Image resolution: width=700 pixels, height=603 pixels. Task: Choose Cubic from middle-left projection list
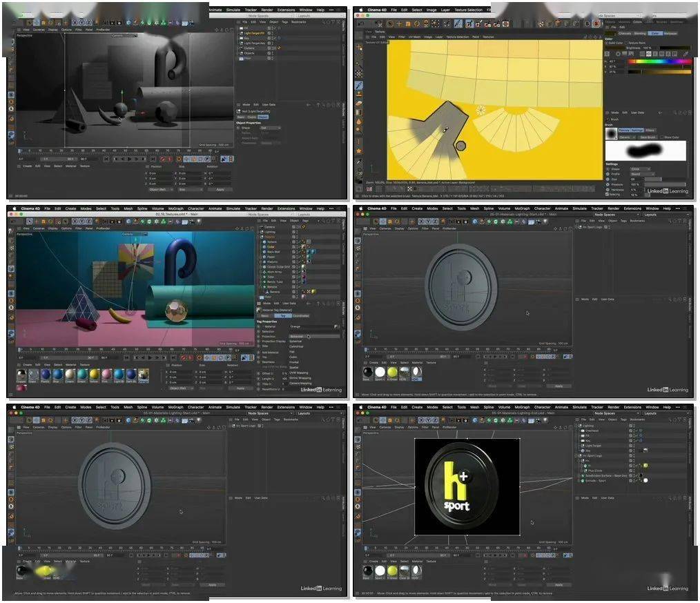[293, 357]
